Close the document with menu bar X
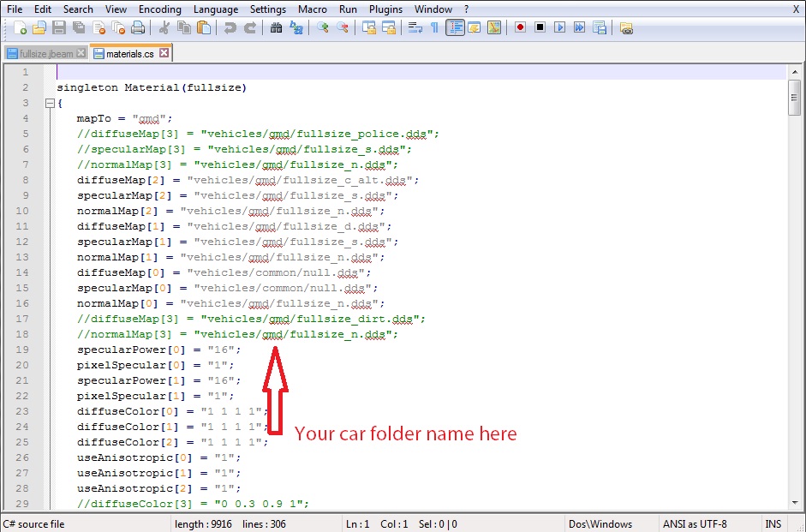 pos(795,9)
